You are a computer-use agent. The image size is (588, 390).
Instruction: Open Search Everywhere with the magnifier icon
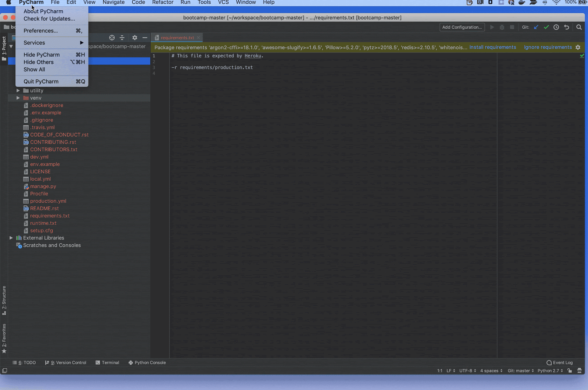click(579, 27)
